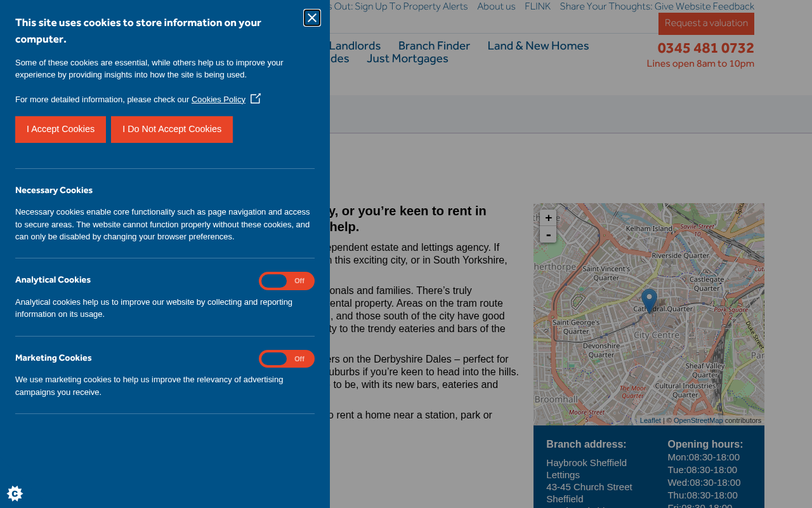Open the Landlords menu

click(355, 46)
